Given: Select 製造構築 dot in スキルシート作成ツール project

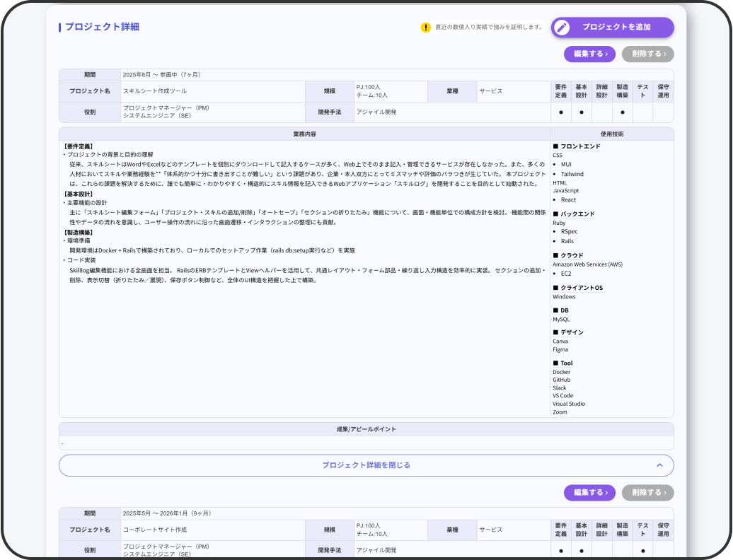Looking at the screenshot, I should pos(622,112).
